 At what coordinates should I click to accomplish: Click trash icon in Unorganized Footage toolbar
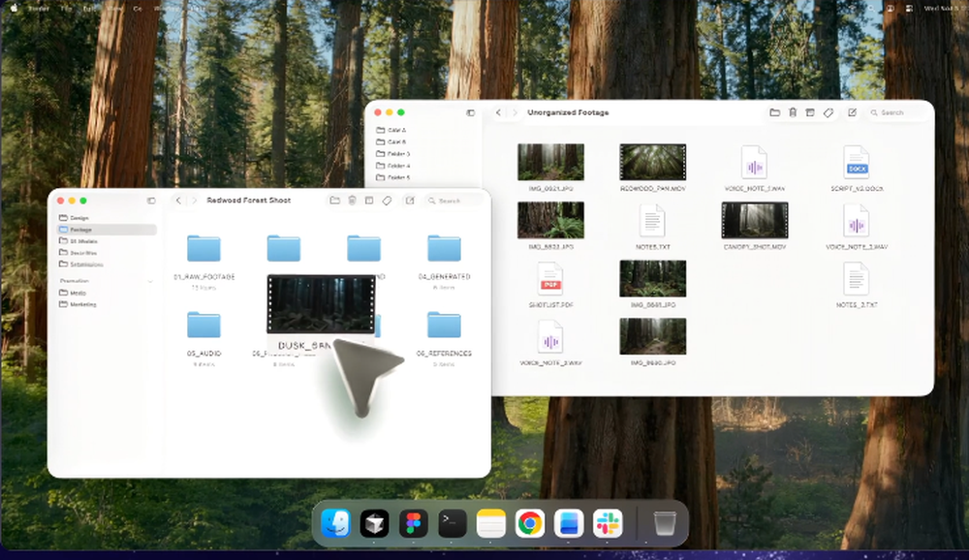click(x=793, y=112)
